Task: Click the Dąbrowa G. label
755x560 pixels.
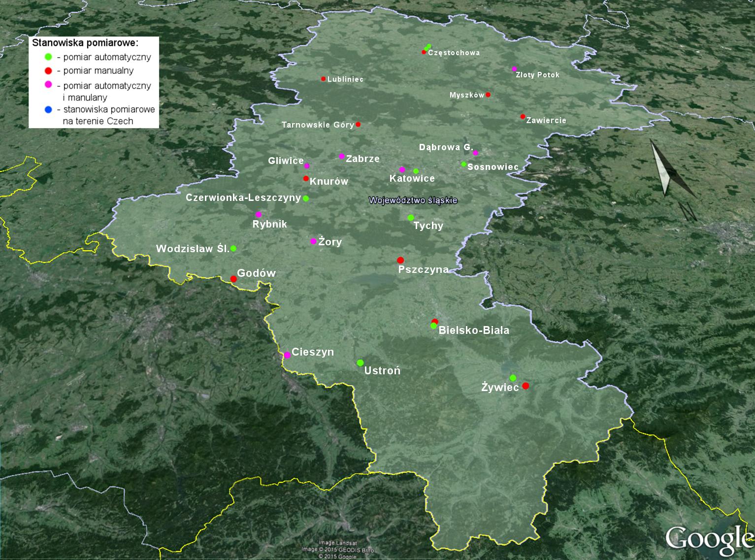Action: click(446, 147)
